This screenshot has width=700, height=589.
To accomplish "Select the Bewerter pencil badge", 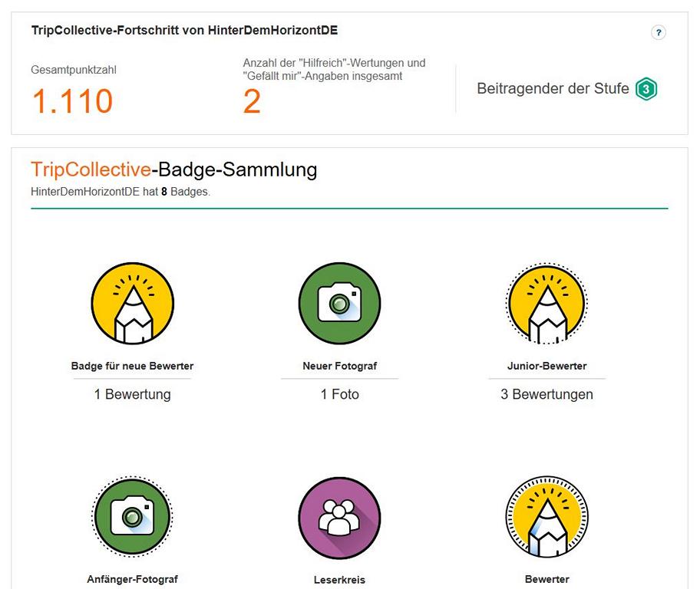I will coord(546,517).
